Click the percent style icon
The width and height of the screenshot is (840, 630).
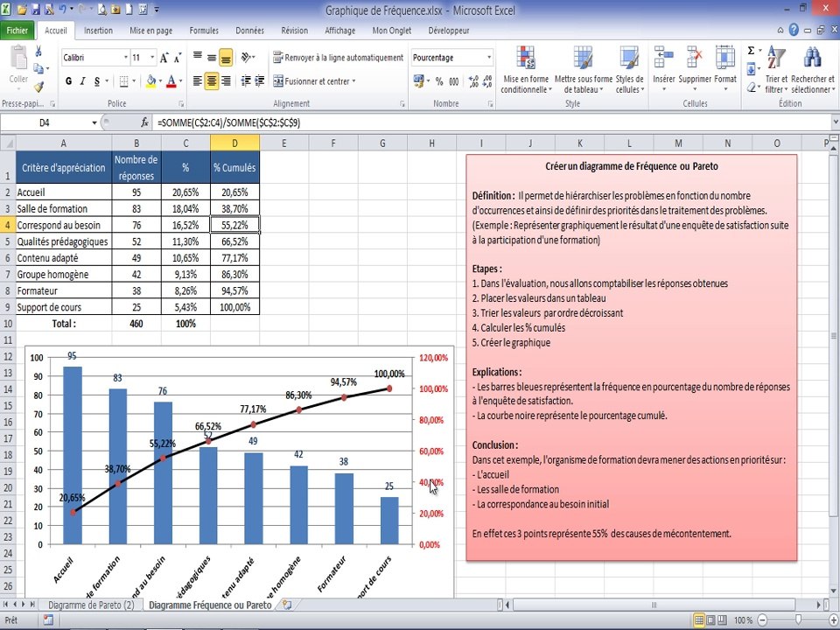439,81
